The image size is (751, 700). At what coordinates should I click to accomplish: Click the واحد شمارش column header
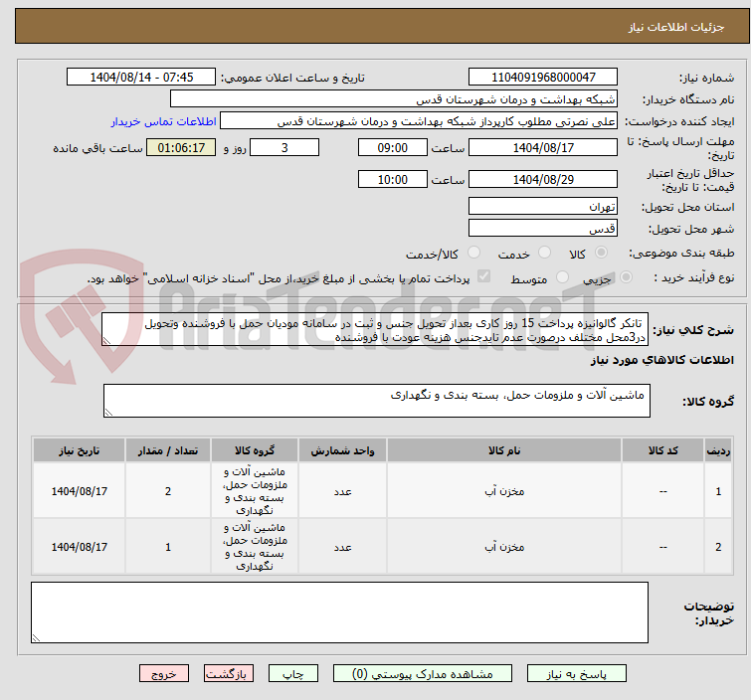[x=342, y=450]
